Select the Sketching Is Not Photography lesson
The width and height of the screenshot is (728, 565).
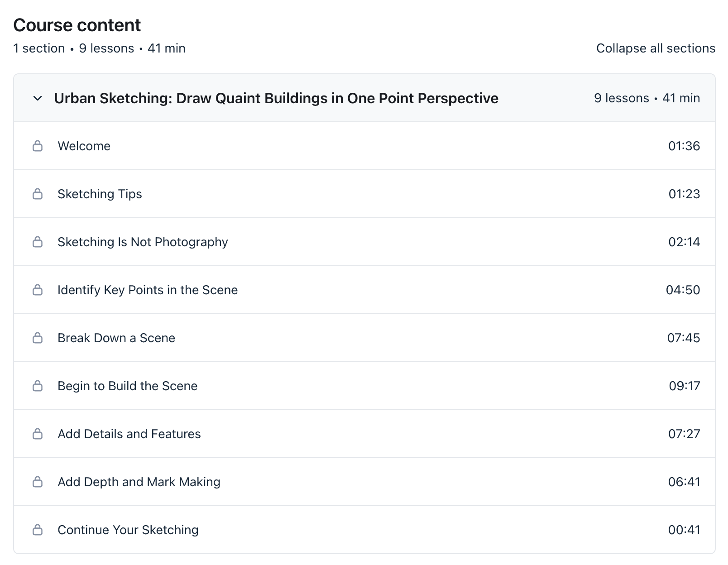pyautogui.click(x=143, y=242)
